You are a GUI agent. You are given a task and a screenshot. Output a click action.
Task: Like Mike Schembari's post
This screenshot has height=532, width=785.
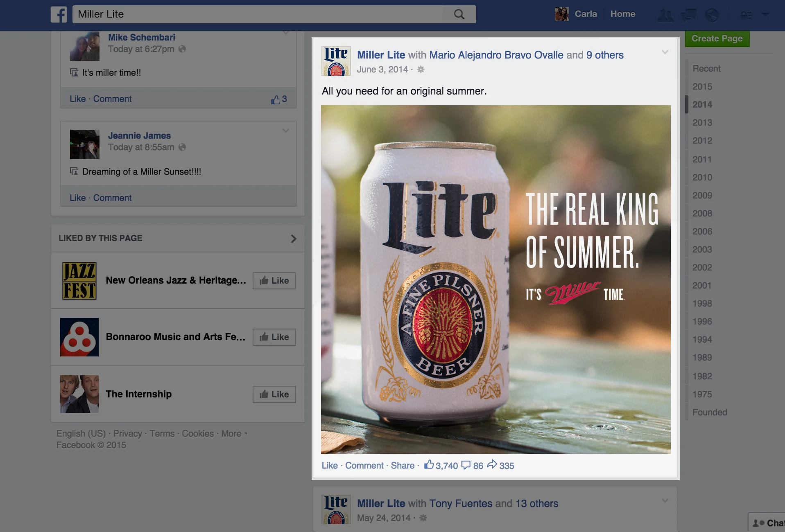(77, 99)
